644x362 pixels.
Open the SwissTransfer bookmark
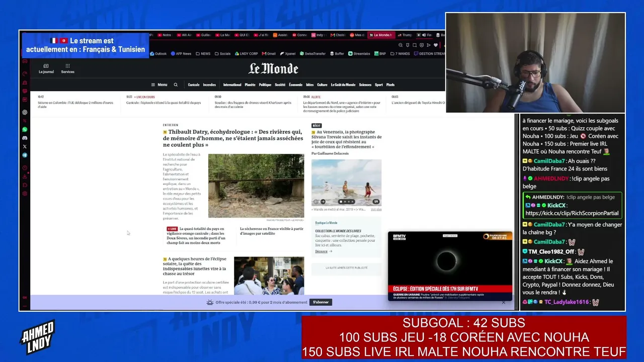[x=312, y=54]
